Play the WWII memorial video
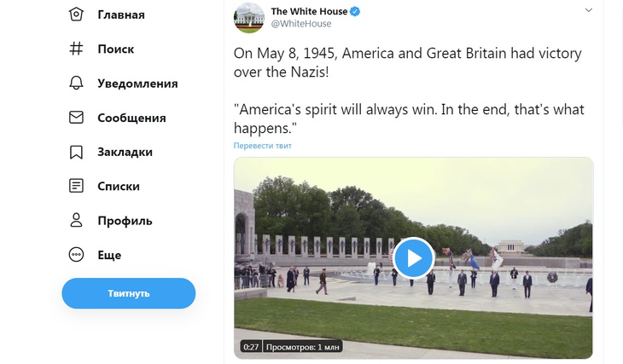Screen dimensions: 623x364 [414, 257]
